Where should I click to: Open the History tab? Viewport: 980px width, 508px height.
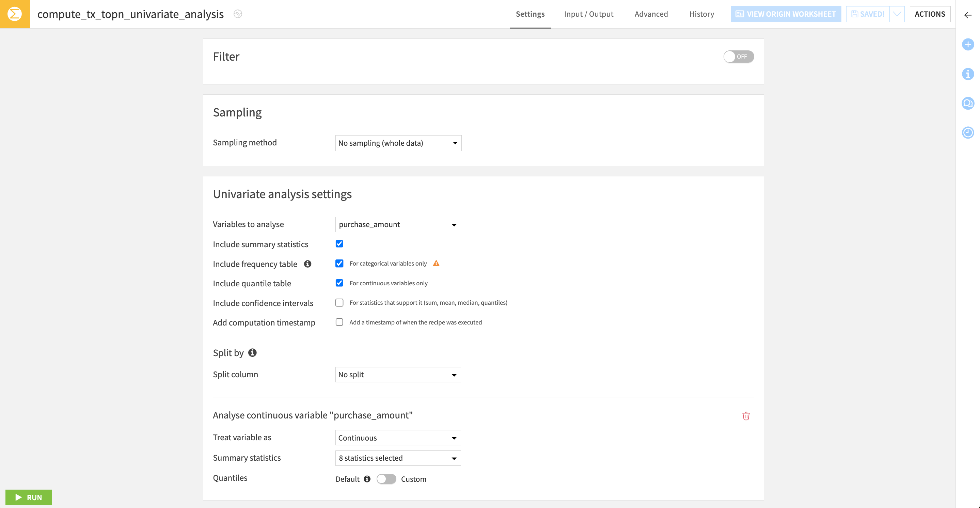701,14
